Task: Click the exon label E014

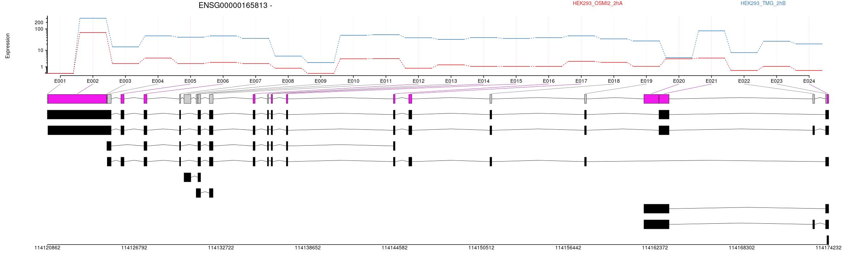Action: (484, 81)
